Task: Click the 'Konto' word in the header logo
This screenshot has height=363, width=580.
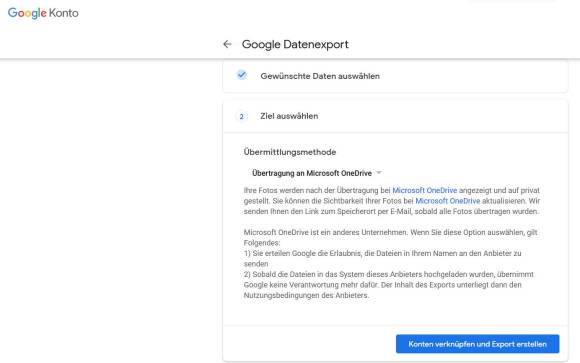Action: (x=64, y=13)
